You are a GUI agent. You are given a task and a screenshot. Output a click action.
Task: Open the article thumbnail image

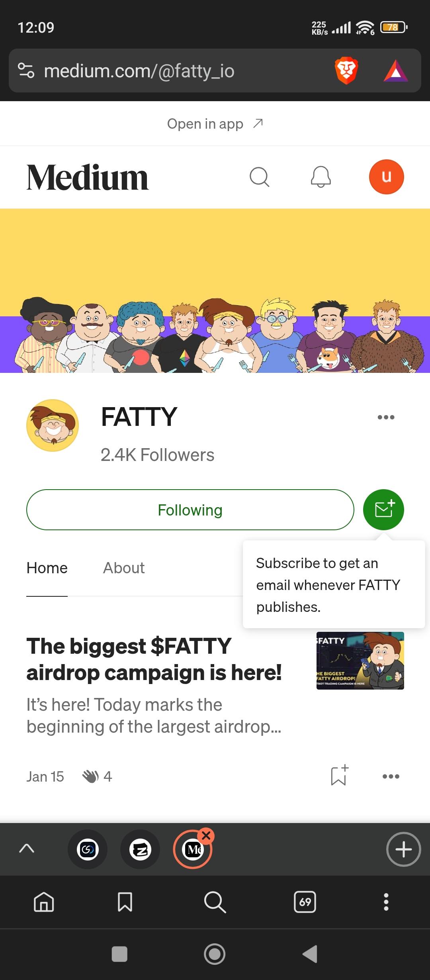pyautogui.click(x=360, y=661)
